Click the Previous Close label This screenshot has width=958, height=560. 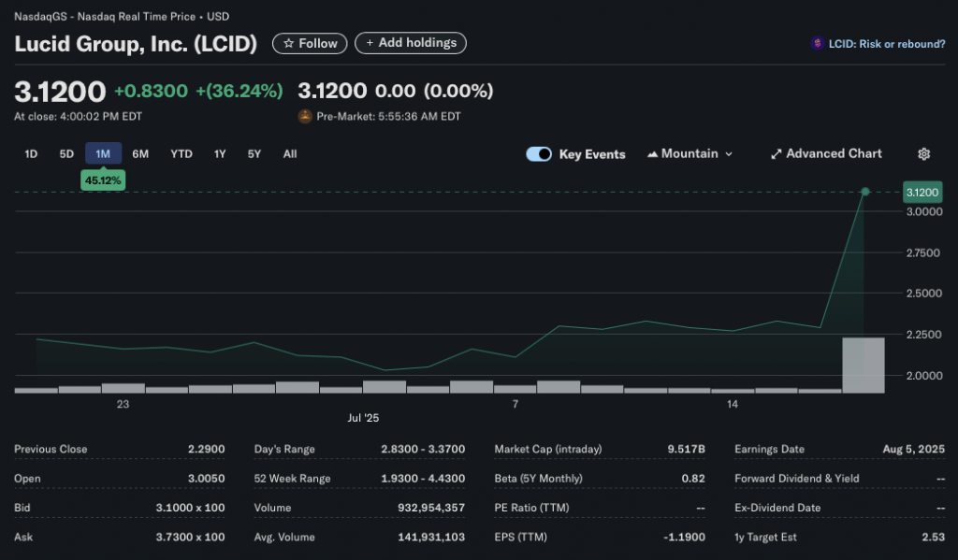click(51, 449)
